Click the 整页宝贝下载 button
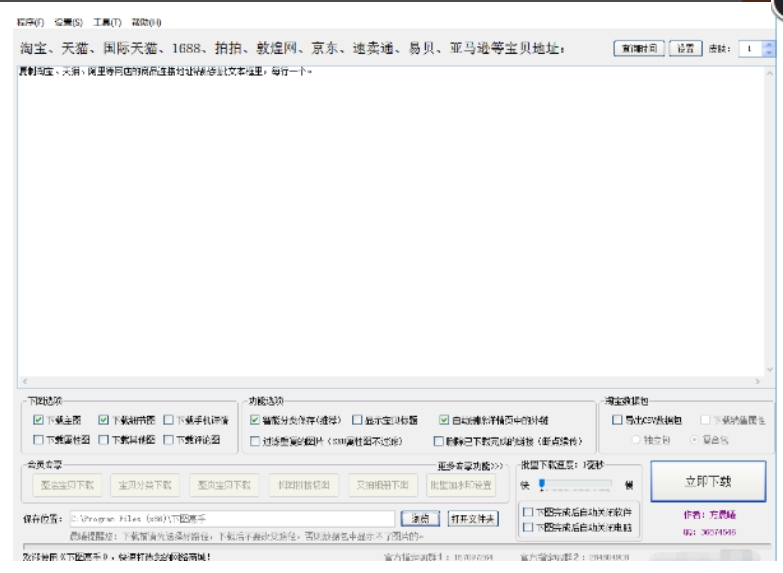 click(224, 485)
